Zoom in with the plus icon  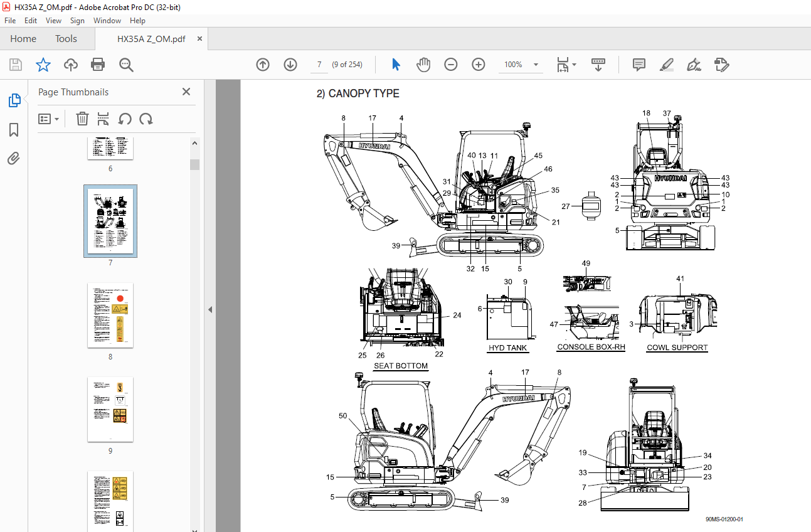tap(479, 65)
